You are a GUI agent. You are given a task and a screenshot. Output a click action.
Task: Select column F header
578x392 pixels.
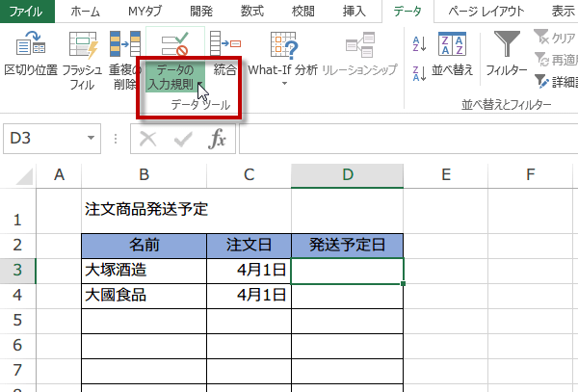[x=530, y=174]
